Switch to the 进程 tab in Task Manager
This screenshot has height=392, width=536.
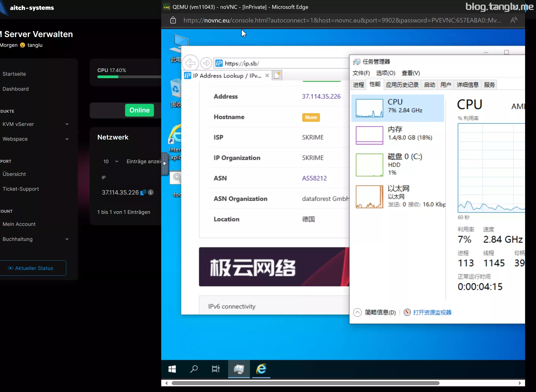coord(358,85)
